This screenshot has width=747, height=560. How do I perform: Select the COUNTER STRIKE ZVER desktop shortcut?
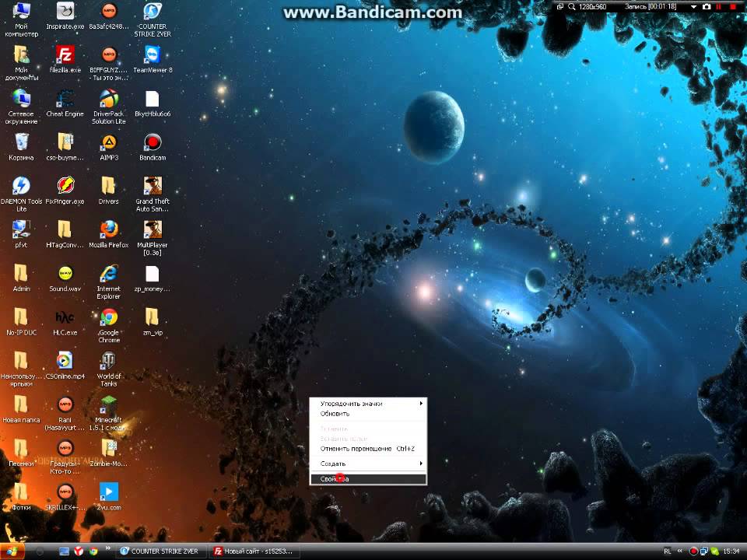click(x=153, y=19)
